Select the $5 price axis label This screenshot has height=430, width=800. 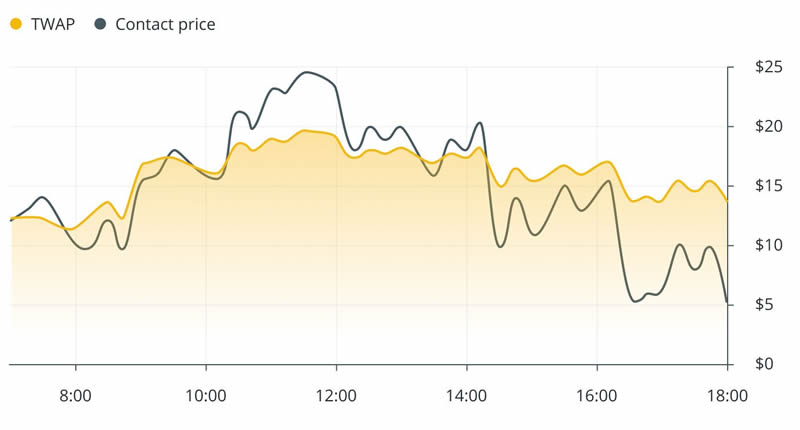764,304
